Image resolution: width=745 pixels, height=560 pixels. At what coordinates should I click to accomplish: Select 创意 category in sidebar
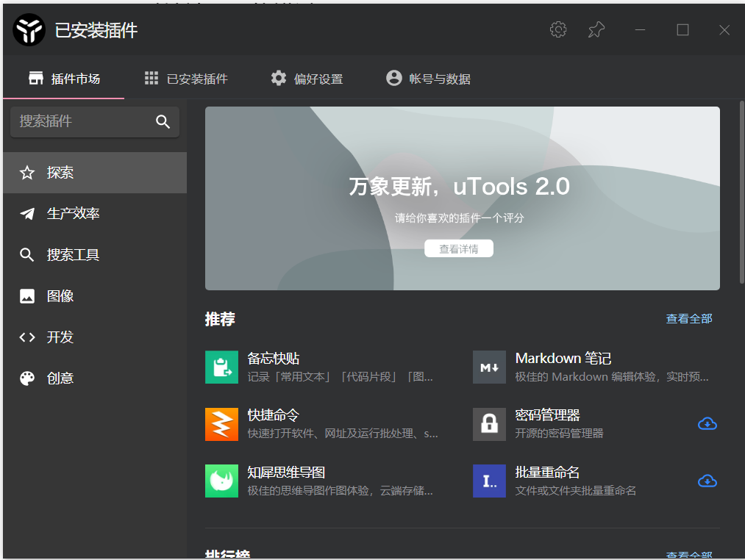pyautogui.click(x=95, y=378)
